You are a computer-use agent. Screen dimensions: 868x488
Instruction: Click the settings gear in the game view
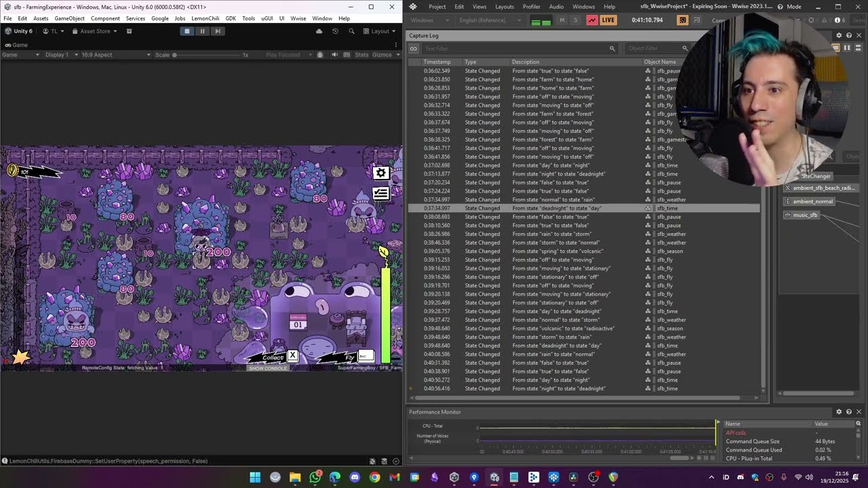(380, 173)
